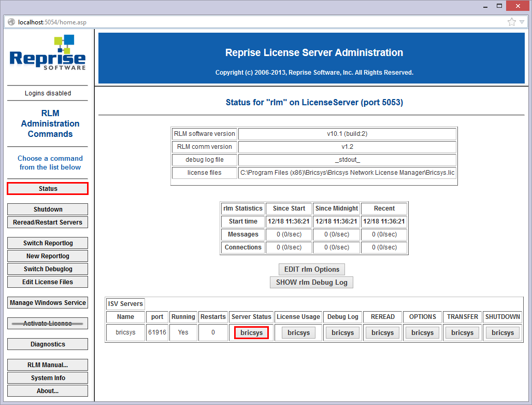Viewport: 532px width, 405px height.
Task: Click the Shutdown command in sidebar
Action: click(48, 210)
